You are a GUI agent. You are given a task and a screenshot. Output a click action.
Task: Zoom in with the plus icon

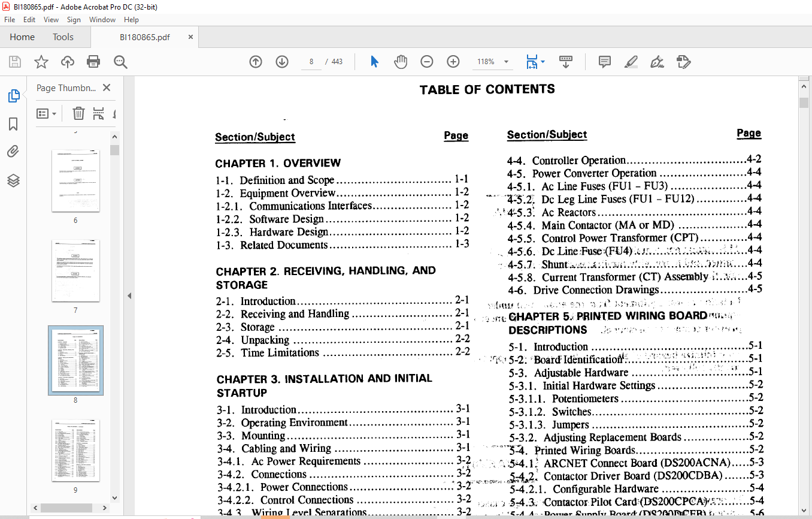click(x=453, y=62)
